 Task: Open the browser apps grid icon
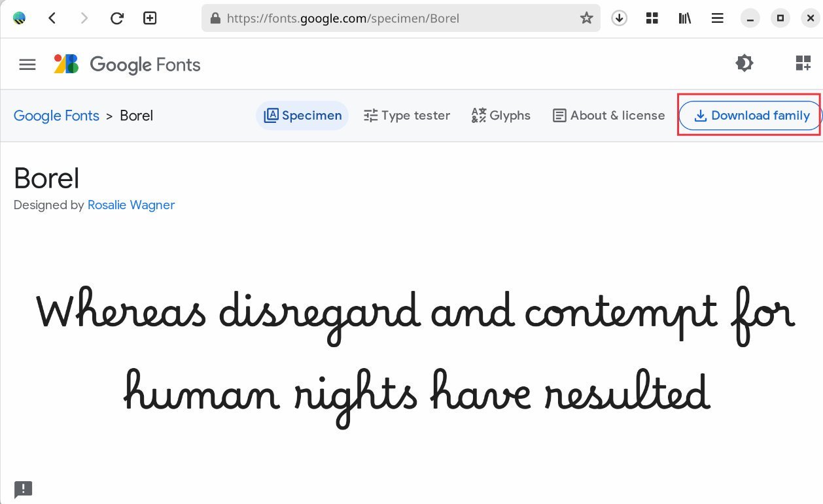(652, 18)
